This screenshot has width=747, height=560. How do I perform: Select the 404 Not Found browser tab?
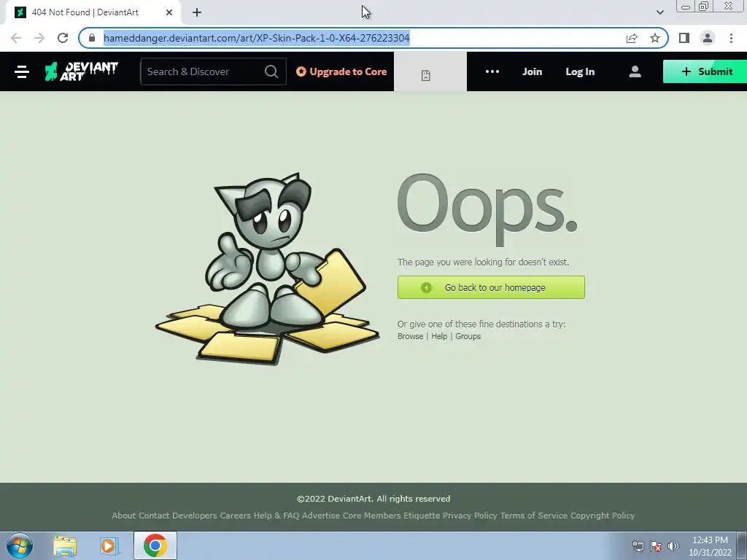pos(93,12)
